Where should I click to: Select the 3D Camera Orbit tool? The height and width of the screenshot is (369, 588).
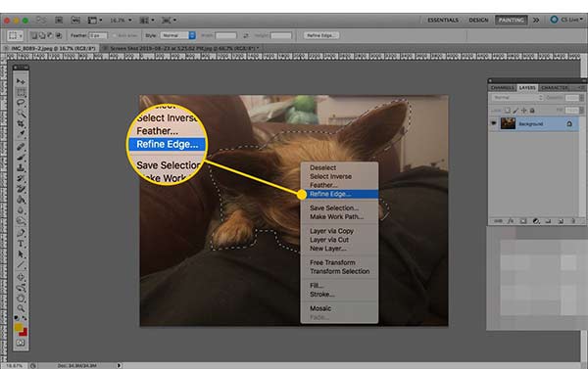coord(21,288)
